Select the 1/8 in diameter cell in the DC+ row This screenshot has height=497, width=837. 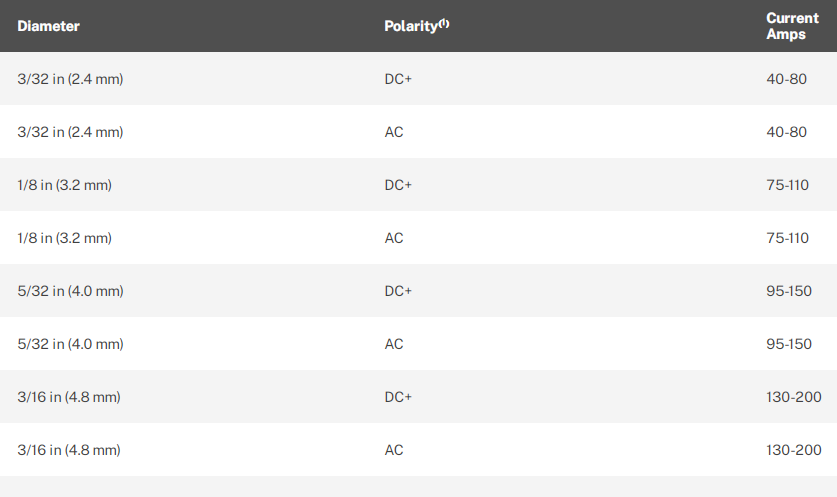point(64,185)
